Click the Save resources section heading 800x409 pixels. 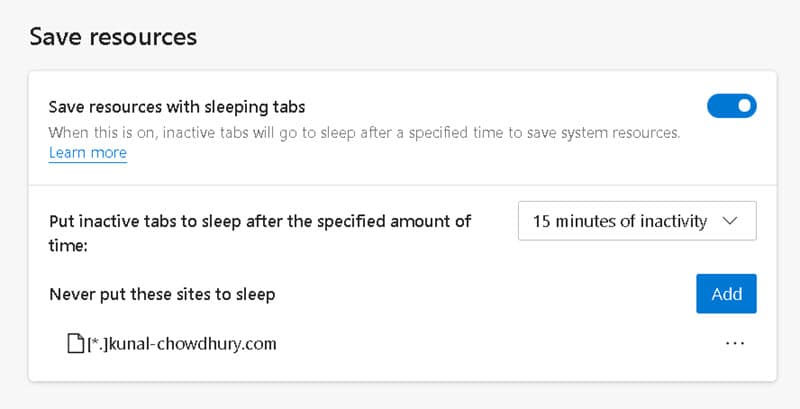pyautogui.click(x=113, y=37)
